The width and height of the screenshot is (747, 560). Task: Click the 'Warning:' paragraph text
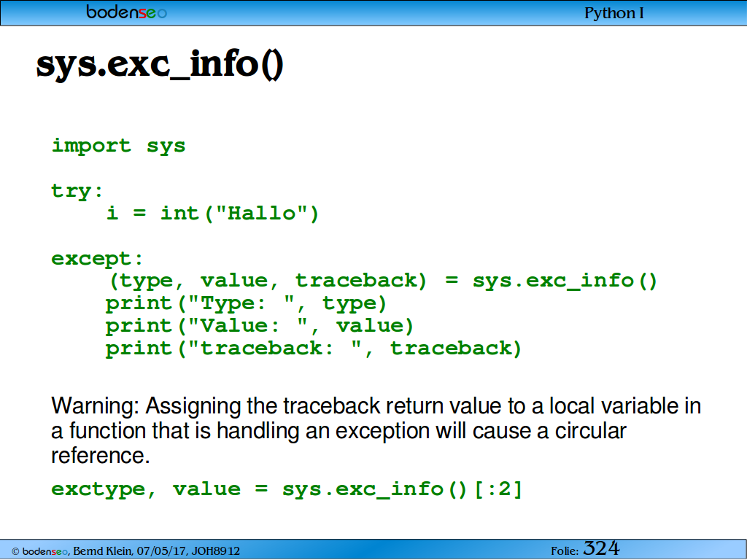[x=376, y=430]
